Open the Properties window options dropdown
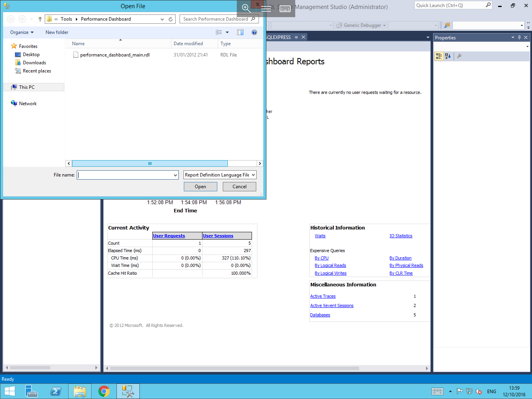The width and height of the screenshot is (532, 399). 513,38
